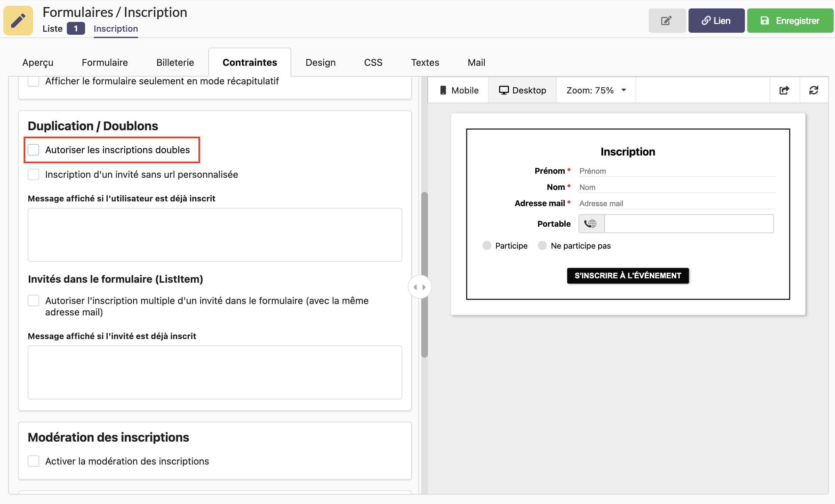Image resolution: width=835 pixels, height=504 pixels.
Task: Click the external share icon
Action: (784, 90)
